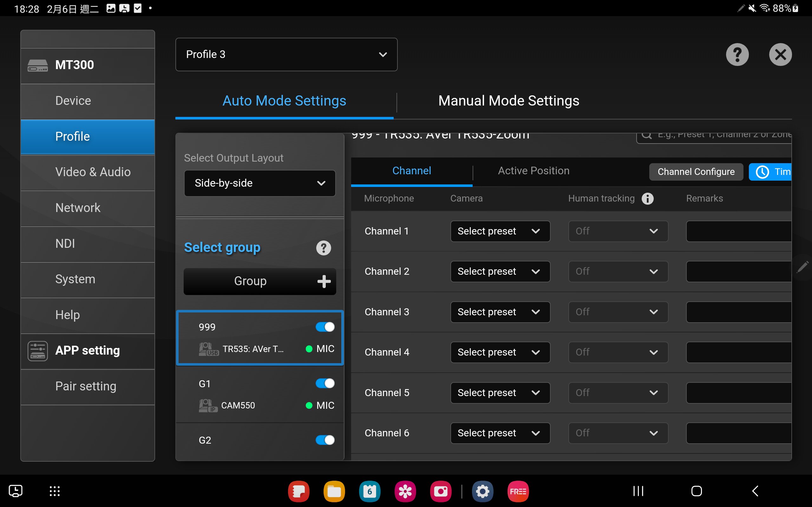Open the Profile 3 dropdown

point(286,54)
